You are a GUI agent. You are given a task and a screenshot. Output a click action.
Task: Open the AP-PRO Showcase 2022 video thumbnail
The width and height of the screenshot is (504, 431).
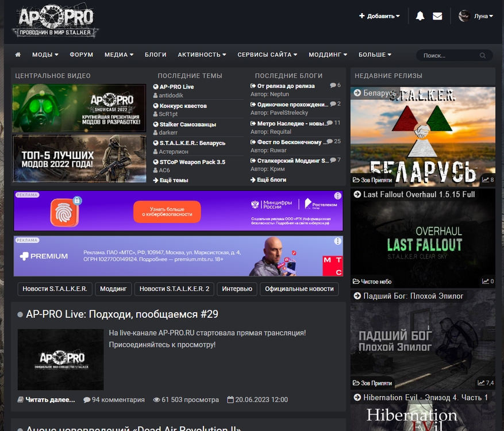coord(79,108)
